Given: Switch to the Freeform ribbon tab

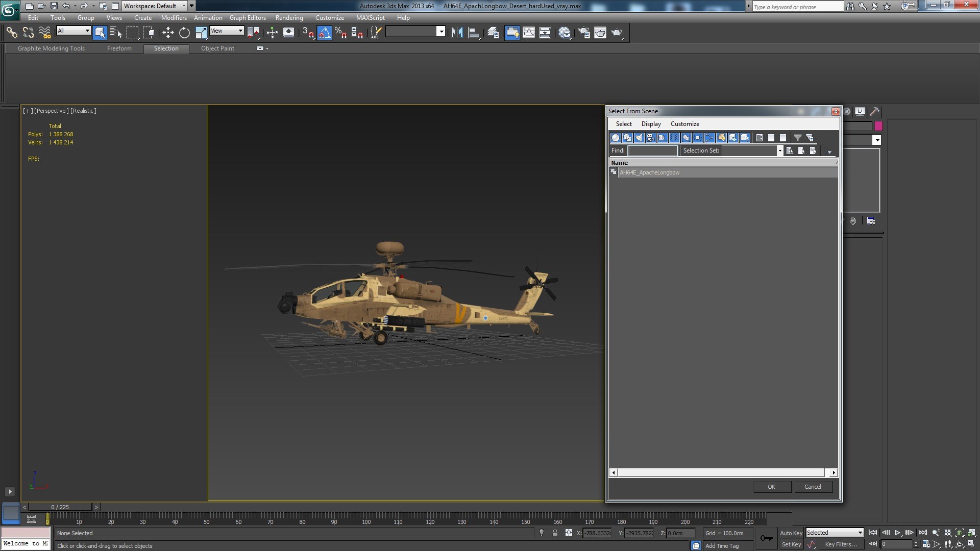Looking at the screenshot, I should (x=119, y=48).
